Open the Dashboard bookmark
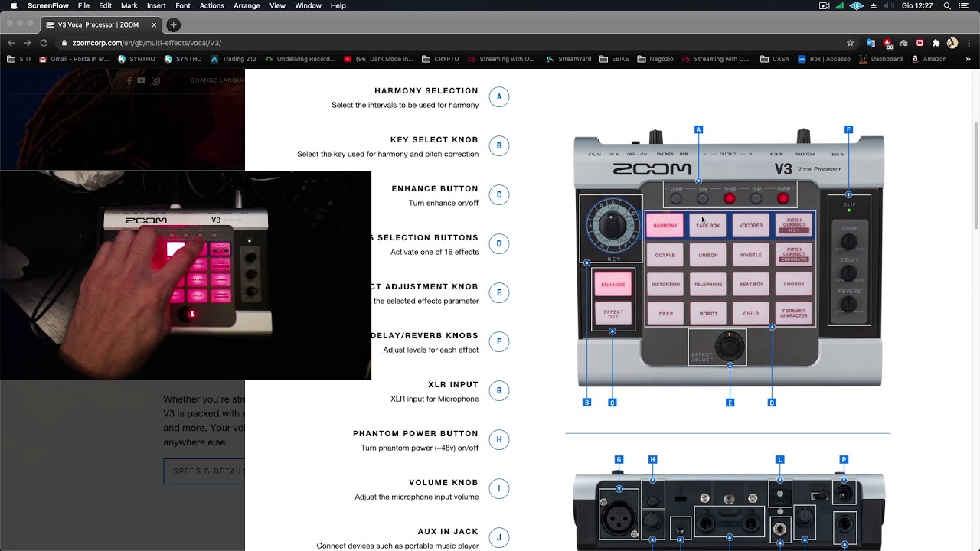This screenshot has height=551, width=980. click(x=881, y=59)
